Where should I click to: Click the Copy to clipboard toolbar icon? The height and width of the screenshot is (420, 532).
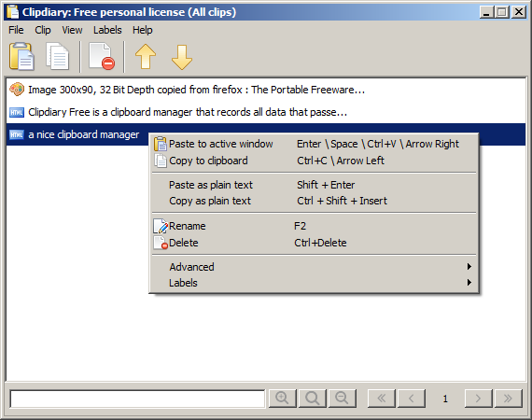tap(58, 57)
